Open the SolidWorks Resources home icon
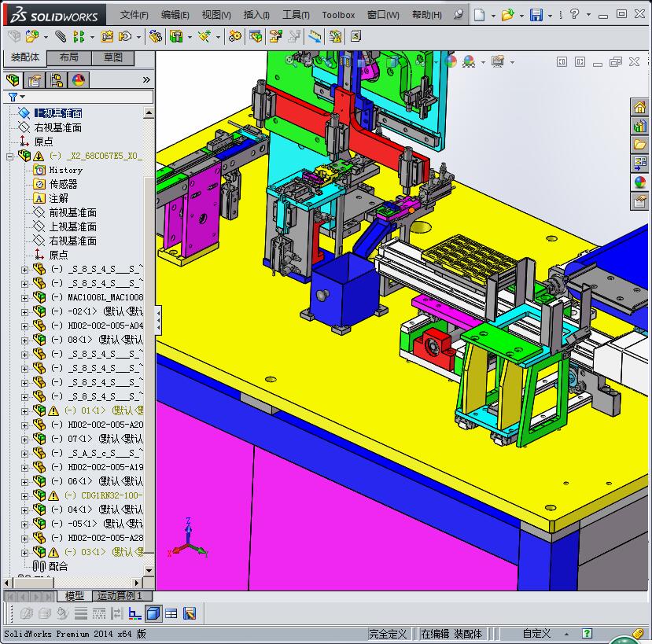The width and height of the screenshot is (652, 644). pos(639,108)
